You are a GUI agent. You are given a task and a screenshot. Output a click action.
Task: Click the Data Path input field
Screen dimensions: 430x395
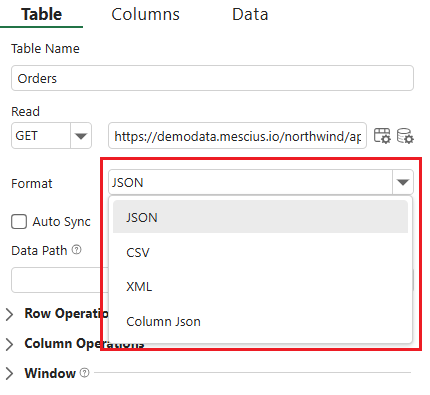coord(60,280)
